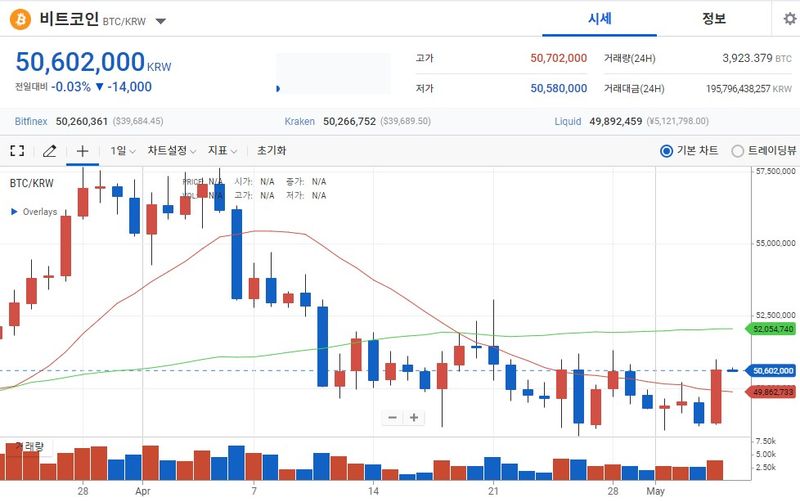Expand the Overlays triangle
This screenshot has height=501, width=800.
click(x=14, y=211)
